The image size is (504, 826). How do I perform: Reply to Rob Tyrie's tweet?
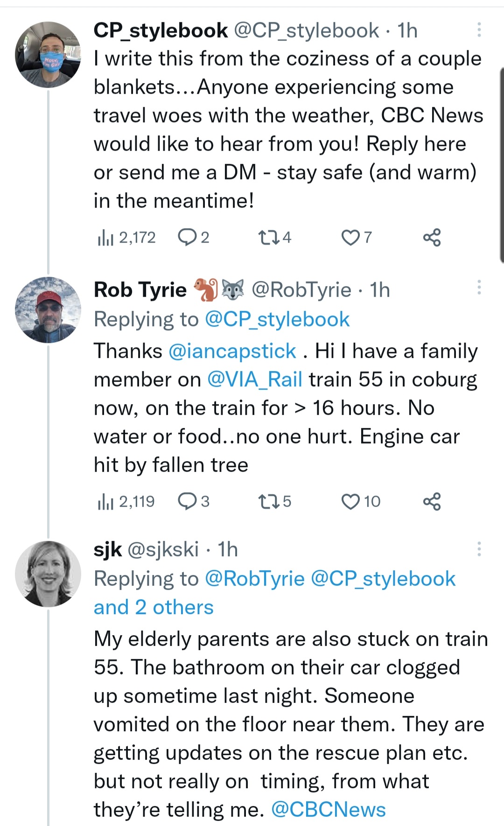click(188, 502)
